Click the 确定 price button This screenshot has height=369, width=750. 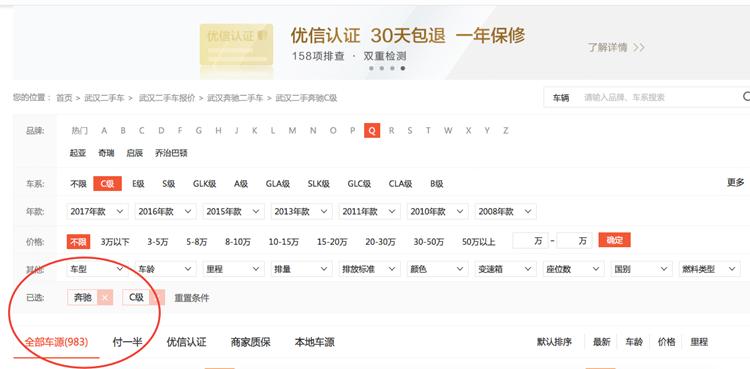click(x=615, y=240)
